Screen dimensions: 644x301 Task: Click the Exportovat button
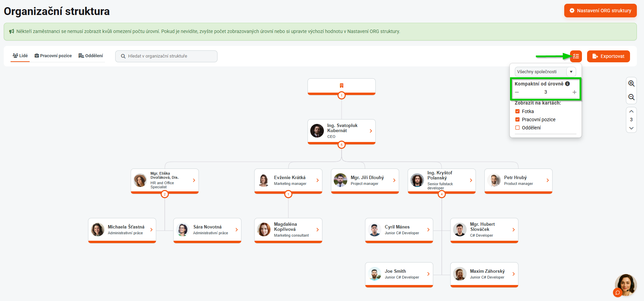click(608, 56)
